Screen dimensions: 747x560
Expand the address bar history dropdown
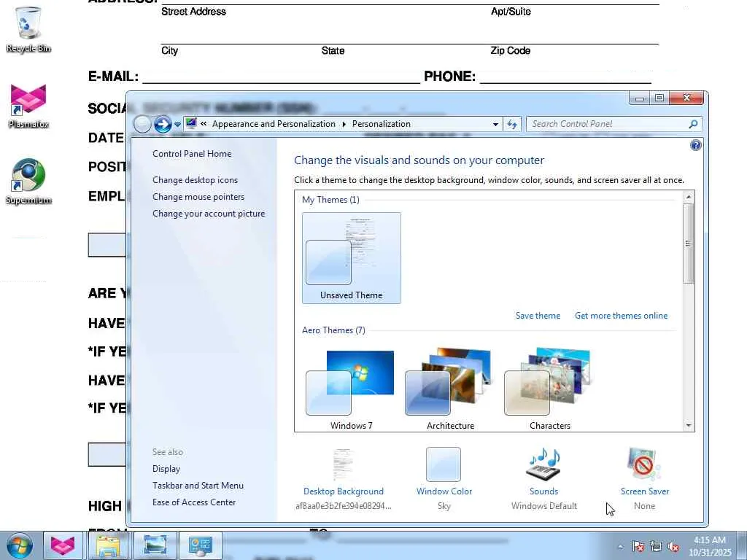pos(495,124)
